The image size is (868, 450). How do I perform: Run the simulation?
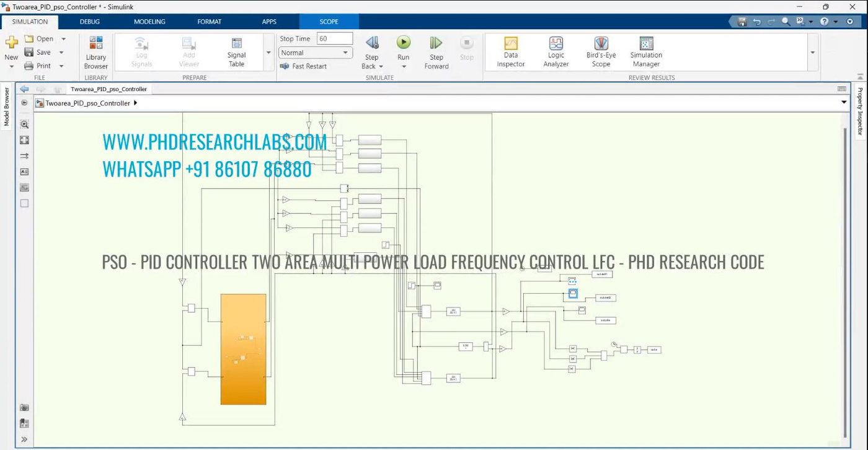[x=404, y=43]
